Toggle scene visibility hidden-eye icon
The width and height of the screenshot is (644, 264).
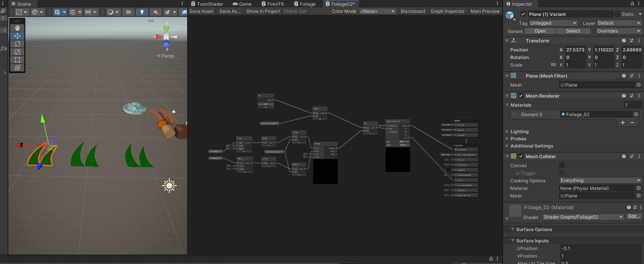184,12
